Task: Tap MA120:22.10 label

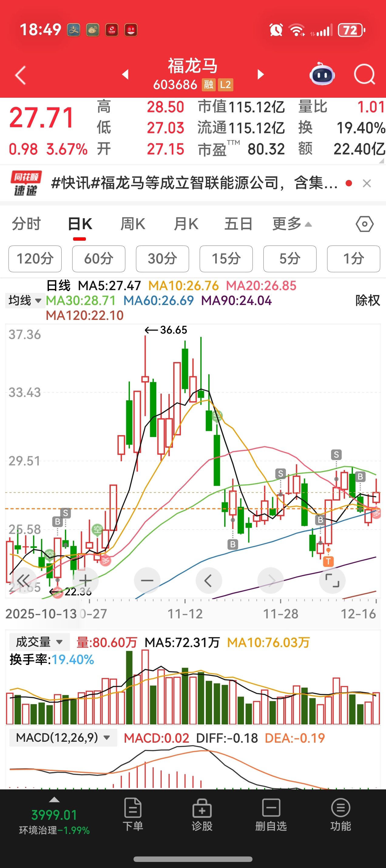Action: click(x=85, y=315)
